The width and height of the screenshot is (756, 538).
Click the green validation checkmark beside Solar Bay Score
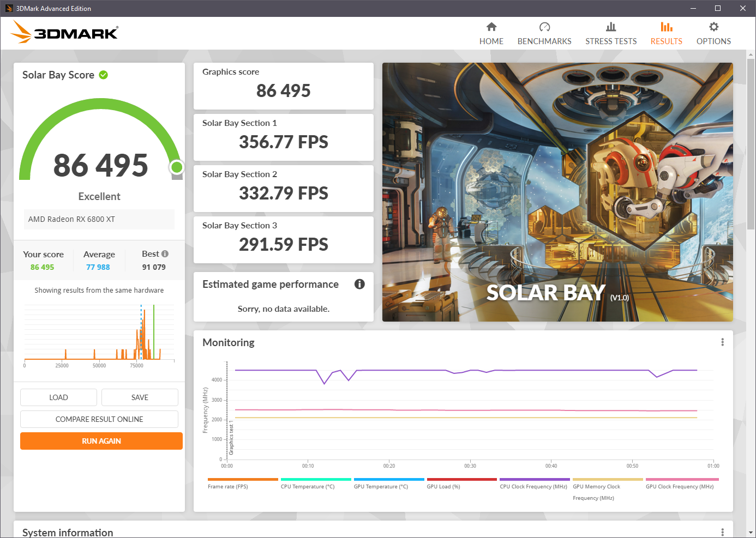[103, 75]
